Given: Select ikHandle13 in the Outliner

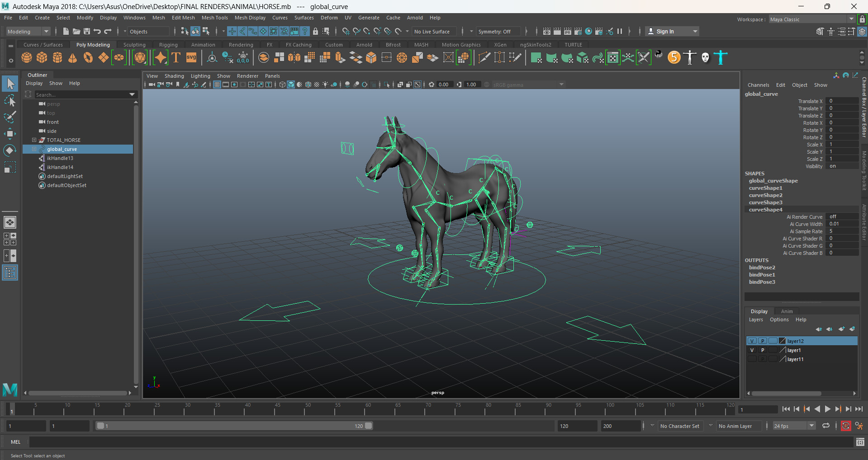Looking at the screenshot, I should 59,158.
